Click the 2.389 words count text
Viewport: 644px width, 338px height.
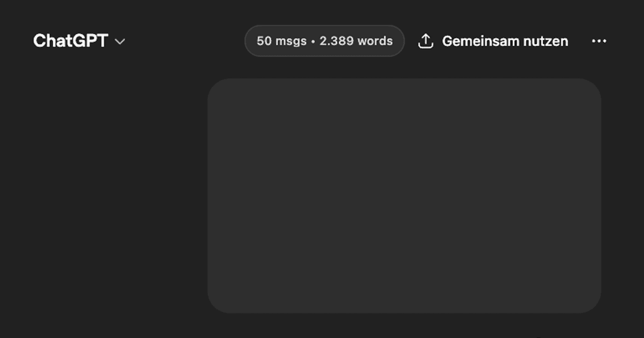click(356, 41)
